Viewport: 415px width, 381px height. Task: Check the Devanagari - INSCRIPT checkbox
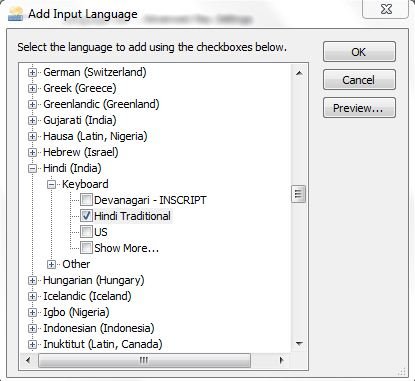[x=86, y=200]
